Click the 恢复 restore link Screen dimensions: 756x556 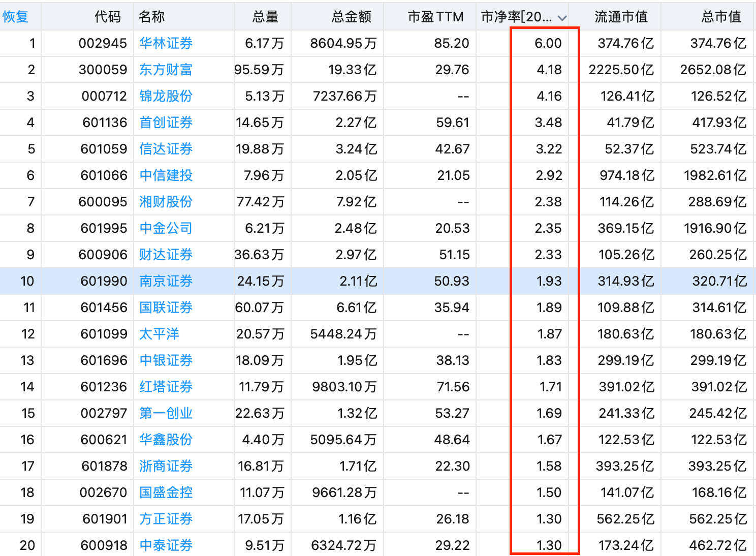15,17
